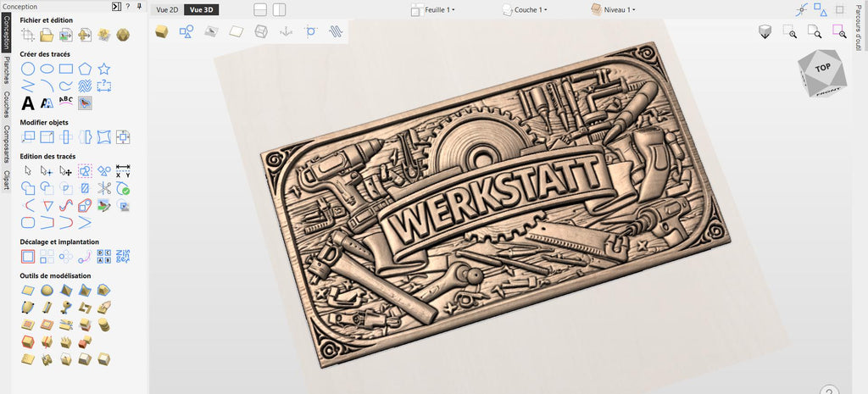The image size is (868, 394).
Task: Click the TOP face of view cube
Action: pos(822,68)
